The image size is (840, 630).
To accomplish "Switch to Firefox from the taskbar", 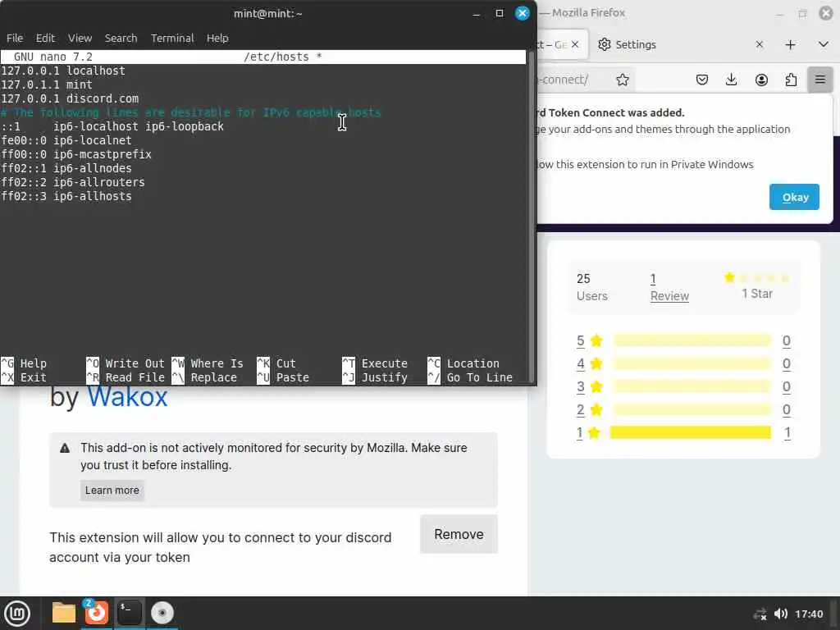I will tap(97, 613).
